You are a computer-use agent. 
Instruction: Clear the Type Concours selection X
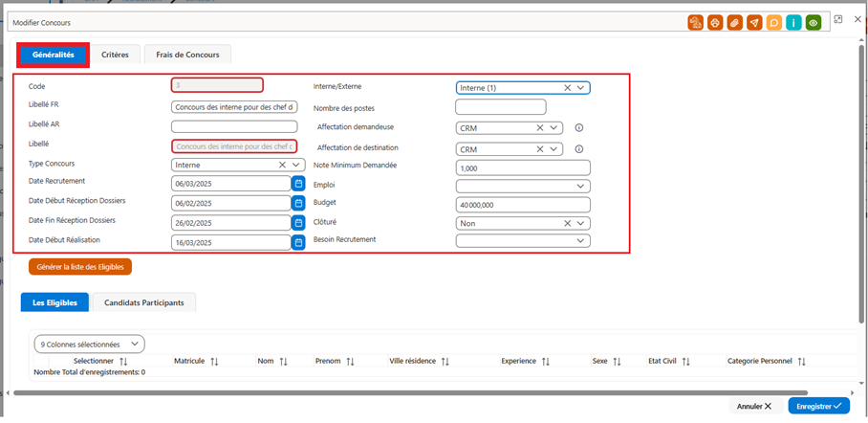coord(282,165)
